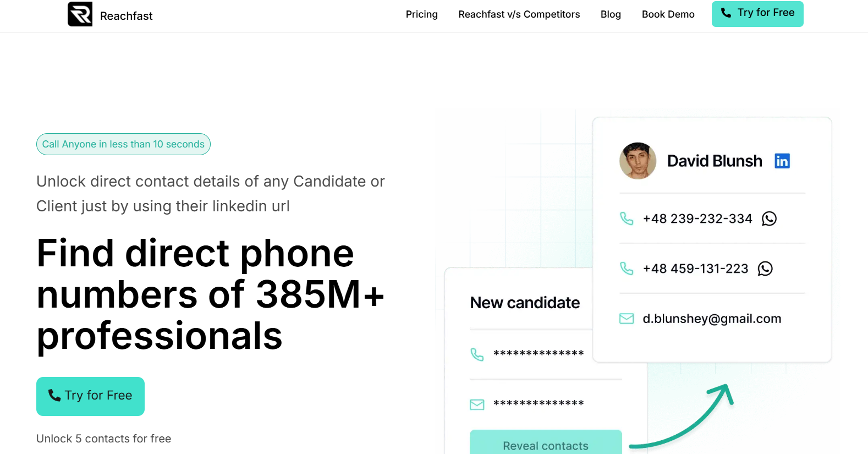The width and height of the screenshot is (868, 454).
Task: Click the Reachfast logo icon
Action: pyautogui.click(x=80, y=14)
